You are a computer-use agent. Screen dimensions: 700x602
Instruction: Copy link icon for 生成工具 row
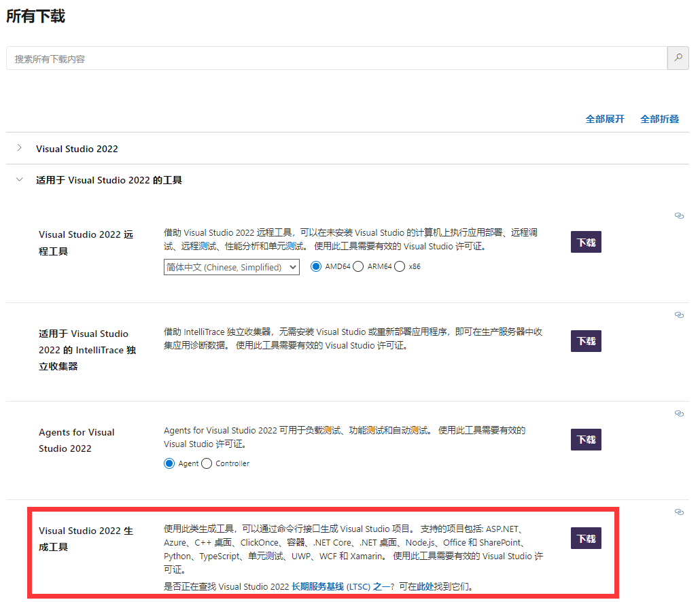(x=679, y=512)
